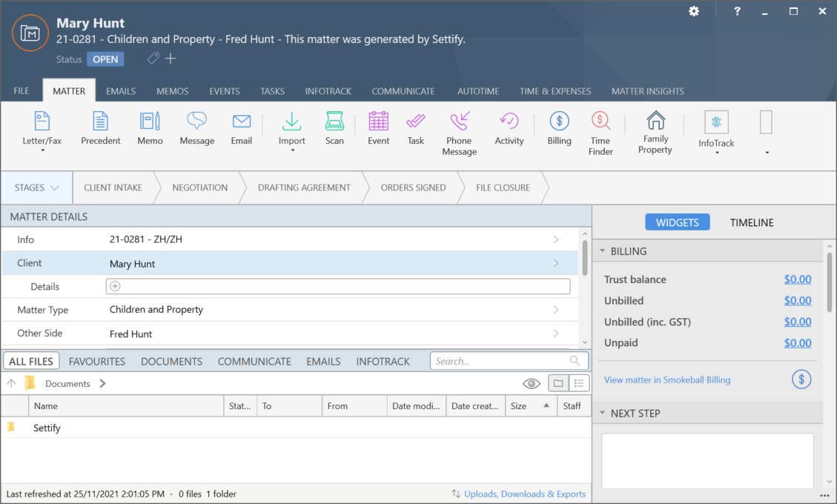Open the Precedent tool
Image resolution: width=837 pixels, height=504 pixels.
(100, 128)
